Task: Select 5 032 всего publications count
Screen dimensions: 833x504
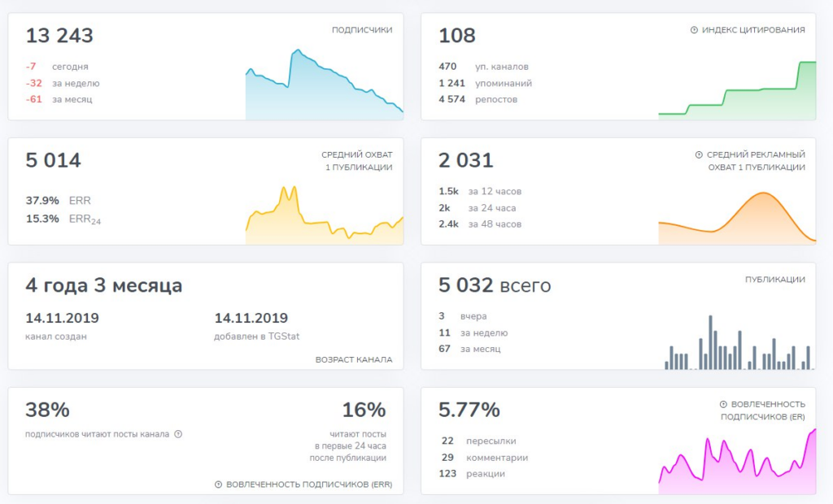Action: tap(495, 285)
